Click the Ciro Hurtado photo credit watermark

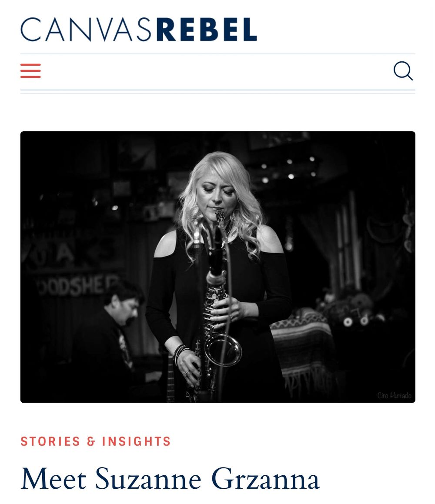click(x=394, y=395)
